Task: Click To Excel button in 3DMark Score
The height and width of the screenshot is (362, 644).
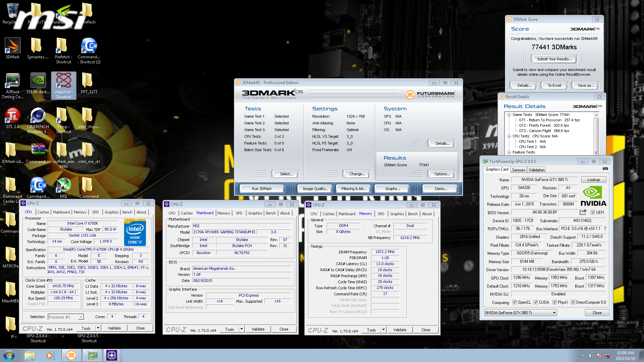Action: coord(554,85)
